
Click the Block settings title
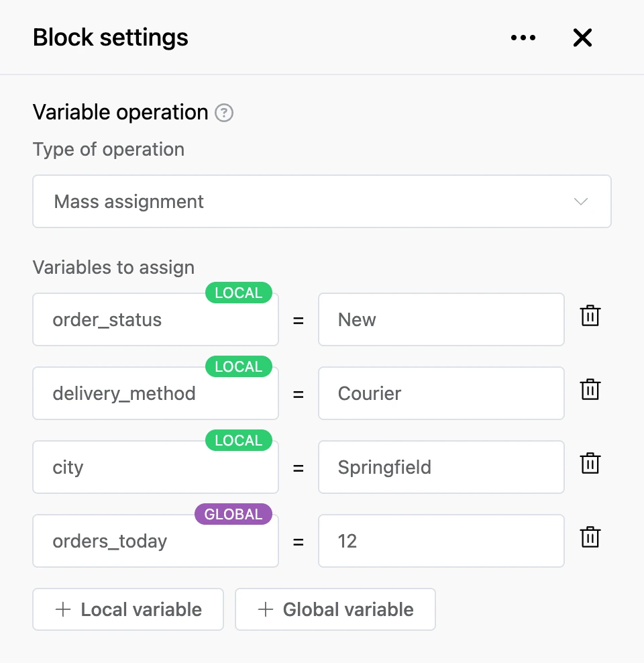(x=110, y=38)
